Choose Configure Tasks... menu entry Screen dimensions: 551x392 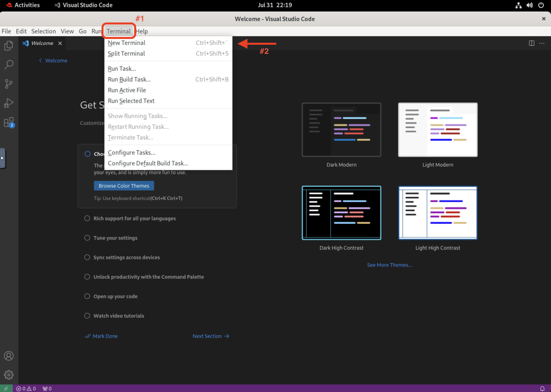(x=131, y=152)
